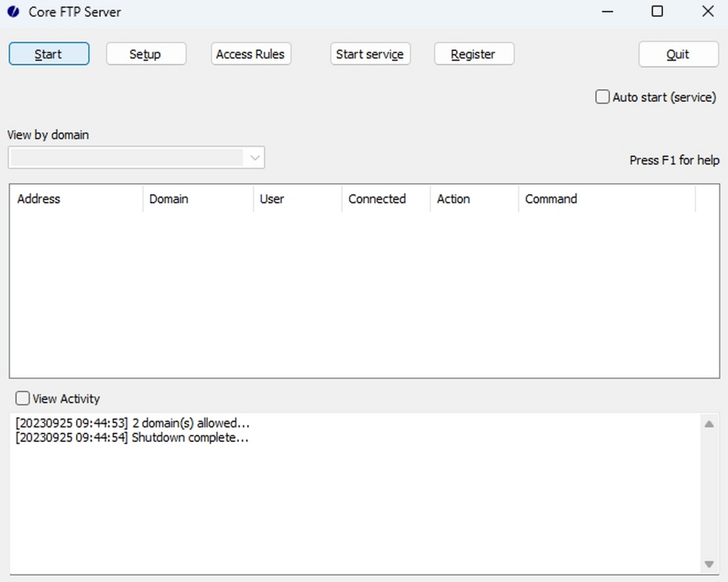Sort by Connected column header
Image resolution: width=728 pixels, height=582 pixels.
377,199
